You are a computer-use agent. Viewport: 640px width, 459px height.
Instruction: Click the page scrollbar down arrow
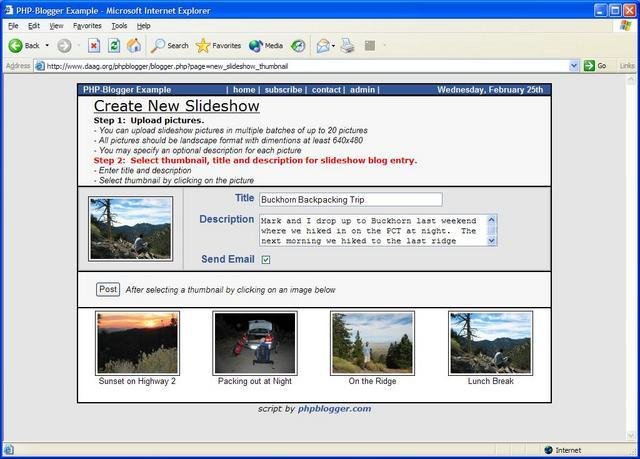tap(630, 436)
